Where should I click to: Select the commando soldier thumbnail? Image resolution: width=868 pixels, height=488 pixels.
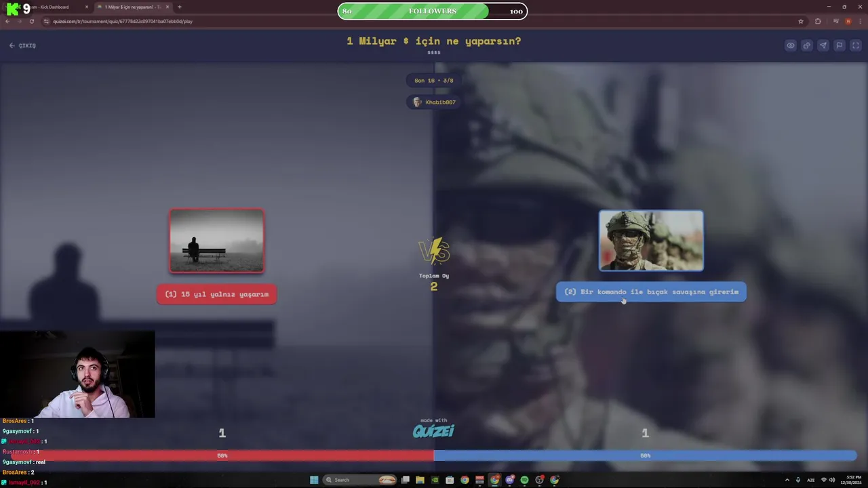[651, 241]
